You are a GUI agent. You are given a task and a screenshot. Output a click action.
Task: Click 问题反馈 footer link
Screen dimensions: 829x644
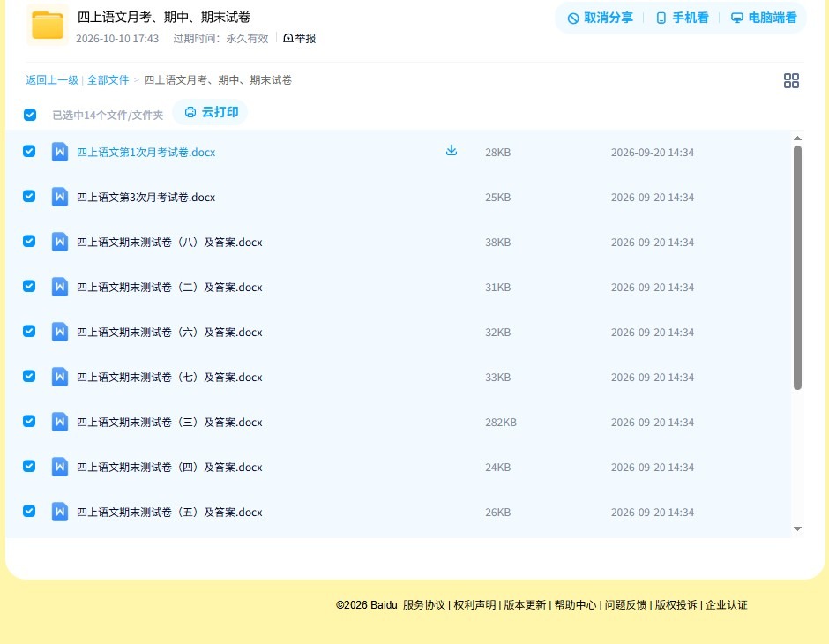[625, 605]
